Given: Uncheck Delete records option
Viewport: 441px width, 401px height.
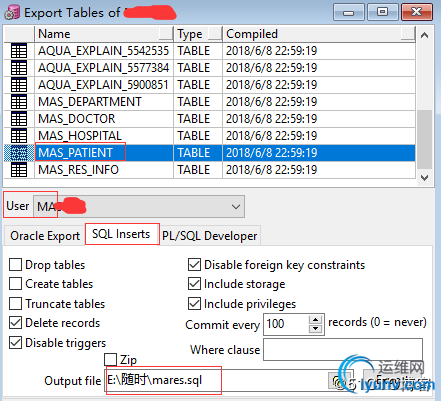Looking at the screenshot, I should pos(15,323).
